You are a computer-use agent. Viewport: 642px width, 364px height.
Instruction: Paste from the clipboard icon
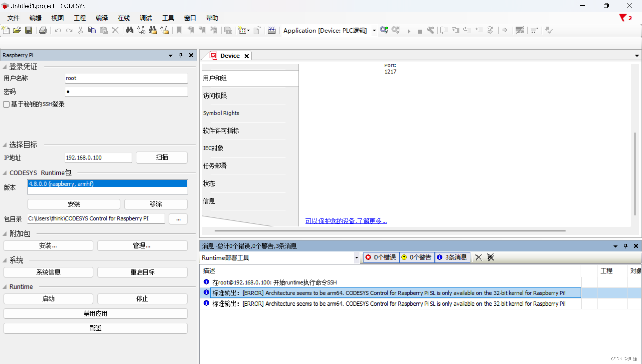pyautogui.click(x=104, y=30)
